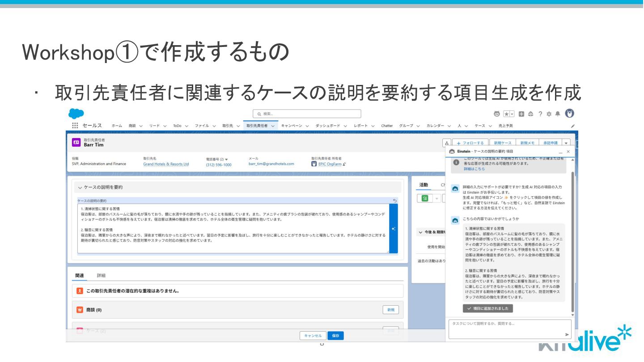
Task: Click the owner change icon next to EPIC OrgFarm
Action: 344,164
